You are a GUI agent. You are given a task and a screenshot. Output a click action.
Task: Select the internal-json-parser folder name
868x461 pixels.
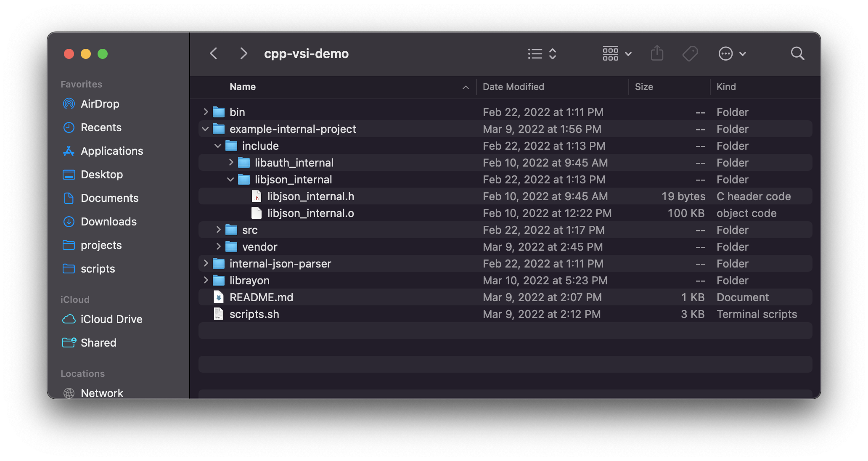(280, 264)
